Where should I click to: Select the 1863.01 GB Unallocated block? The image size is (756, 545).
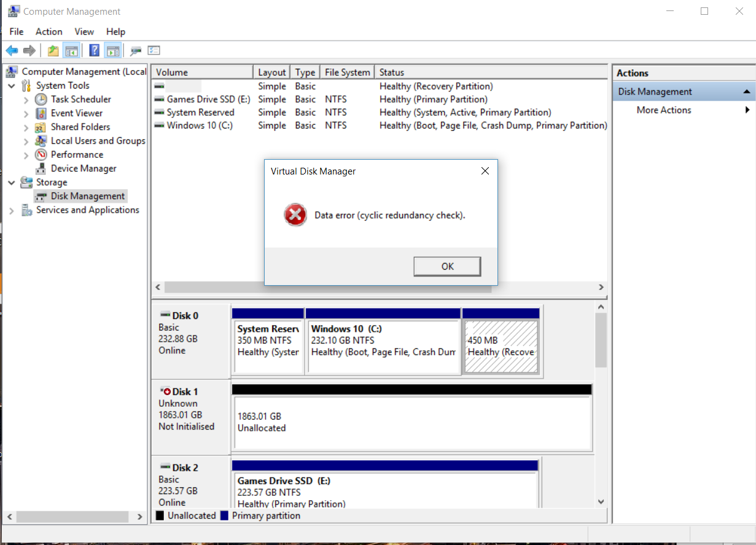pyautogui.click(x=412, y=418)
